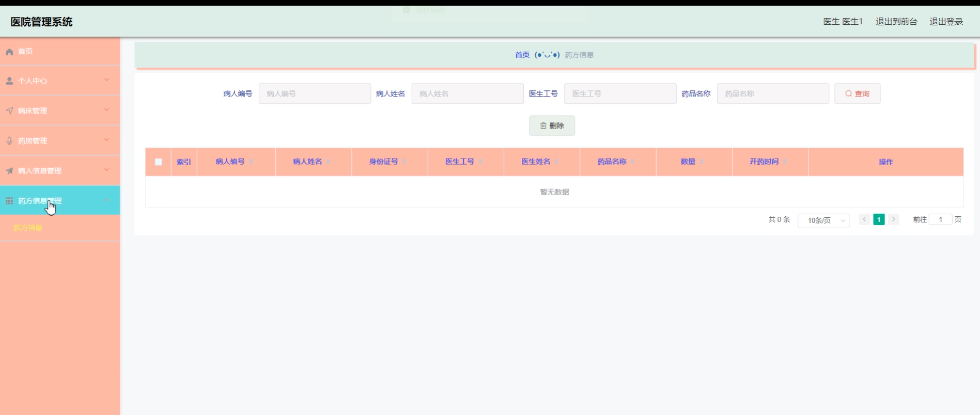Toggle the select-all checkbox in table header

point(159,162)
